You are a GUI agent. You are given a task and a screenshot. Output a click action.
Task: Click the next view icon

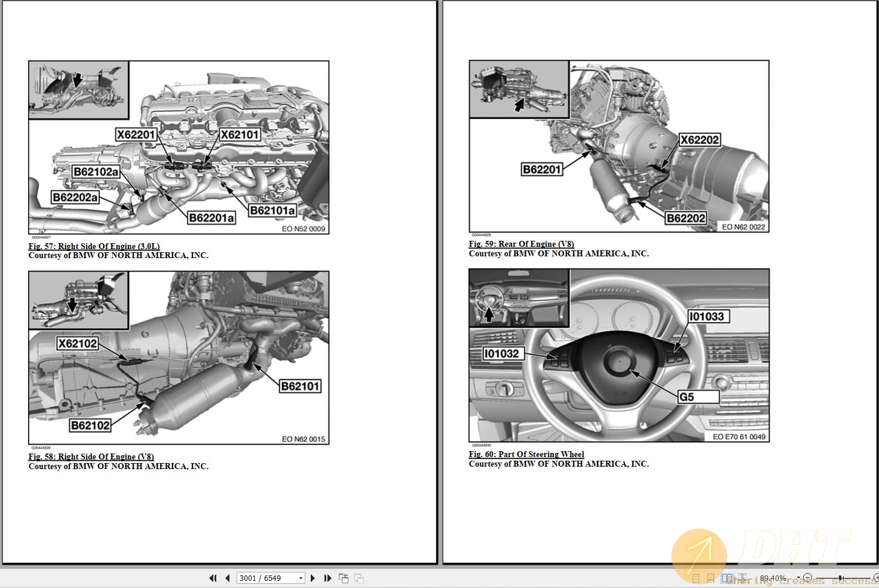pyautogui.click(x=359, y=578)
